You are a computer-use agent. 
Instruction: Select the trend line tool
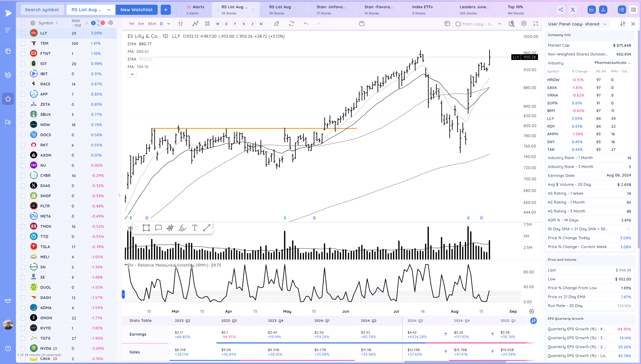(207, 228)
